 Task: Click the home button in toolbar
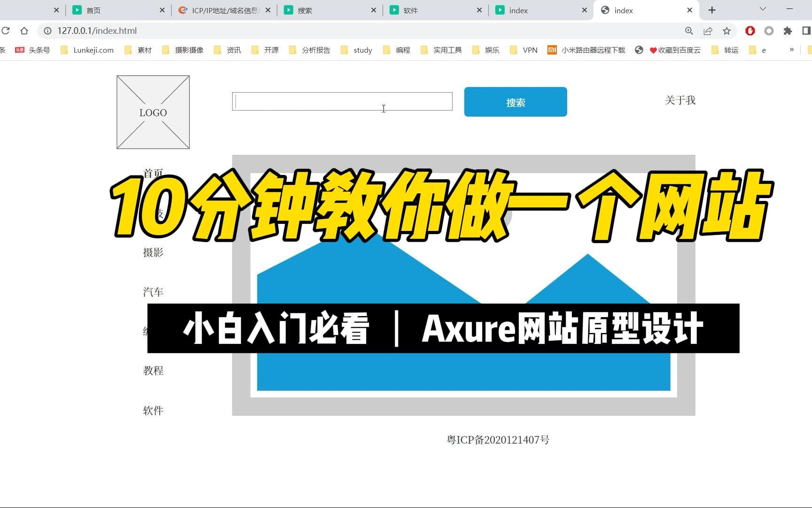click(24, 31)
